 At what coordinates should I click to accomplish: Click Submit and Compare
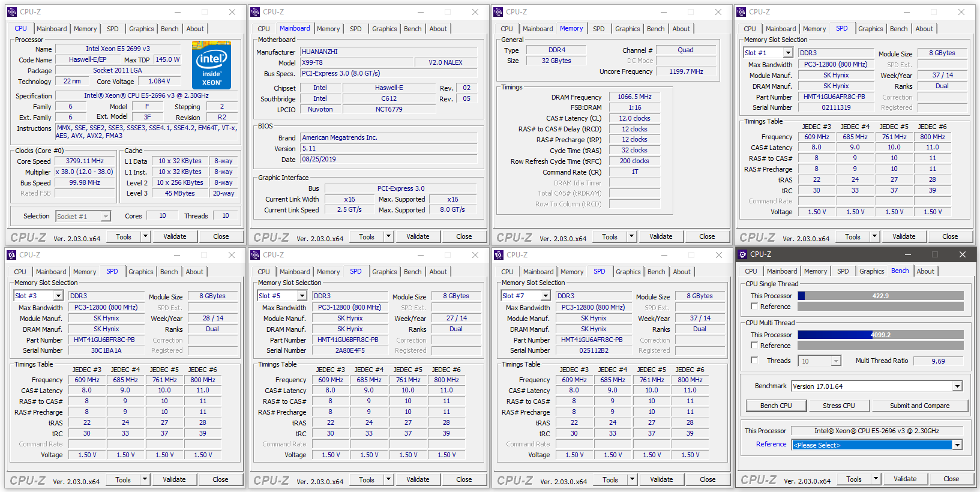(920, 406)
